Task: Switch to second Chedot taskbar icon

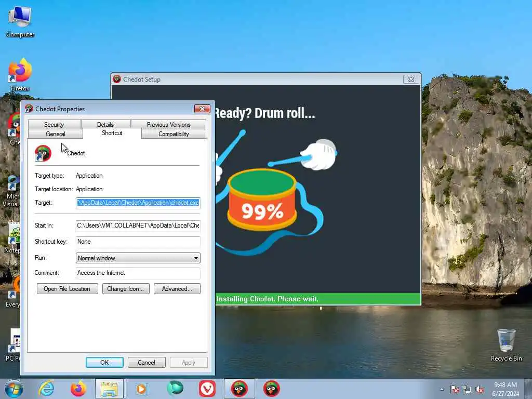Action: 271,389
